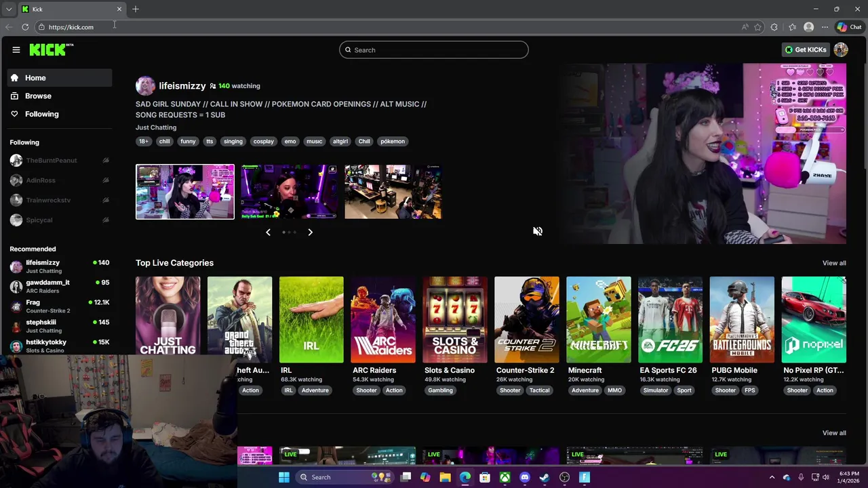The width and height of the screenshot is (868, 488).
Task: Open a new browser tab
Action: pos(136,9)
